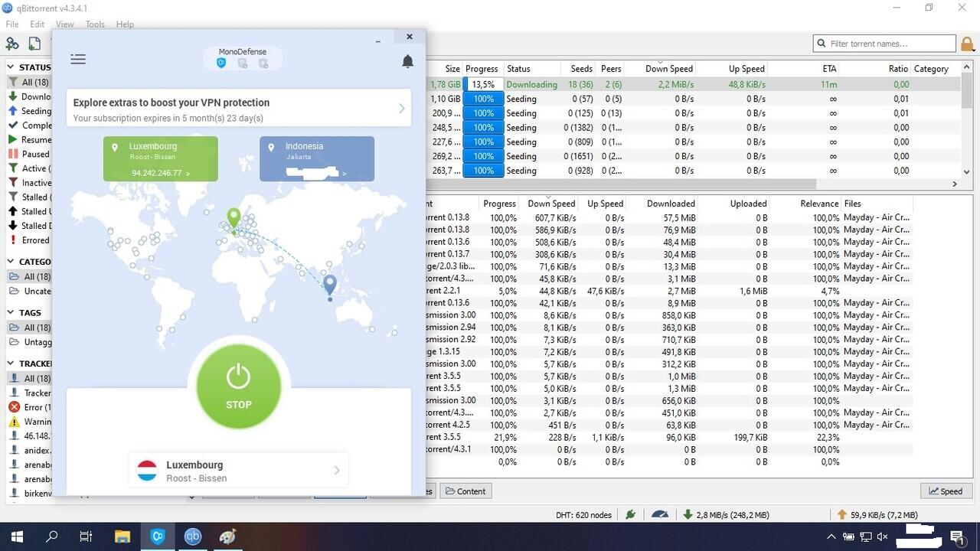Select the Error tracker entry in sidebar
Viewport: 980px width, 551px height.
pyautogui.click(x=31, y=407)
